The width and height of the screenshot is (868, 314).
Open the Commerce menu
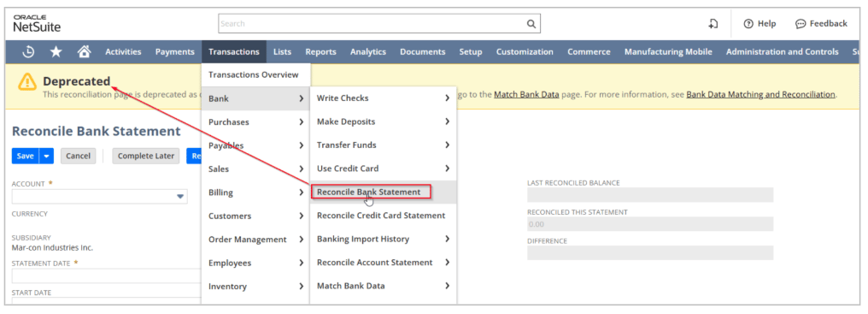tap(589, 51)
